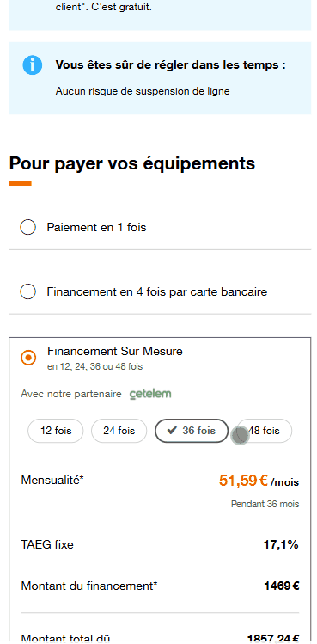The width and height of the screenshot is (317, 644).
Task: Click the Avec notre partenaire text
Action: pyautogui.click(x=71, y=394)
